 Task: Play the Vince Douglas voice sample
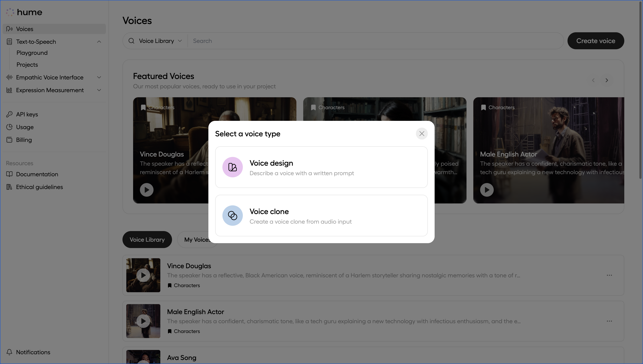(143, 275)
